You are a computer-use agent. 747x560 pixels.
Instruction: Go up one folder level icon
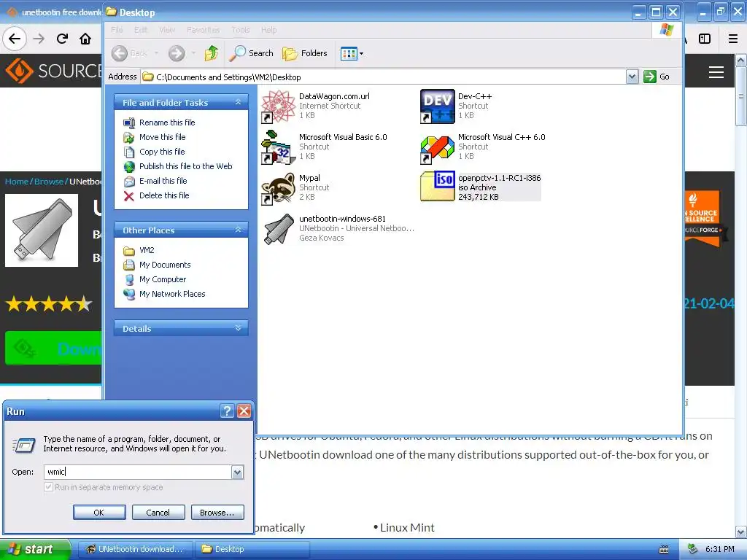pyautogui.click(x=211, y=53)
